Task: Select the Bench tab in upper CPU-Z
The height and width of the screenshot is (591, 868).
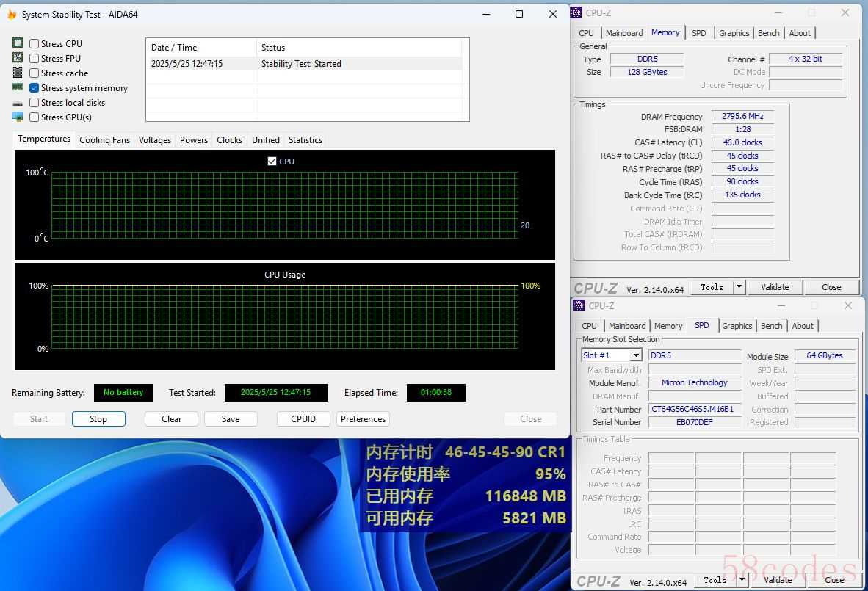Action: pos(768,33)
